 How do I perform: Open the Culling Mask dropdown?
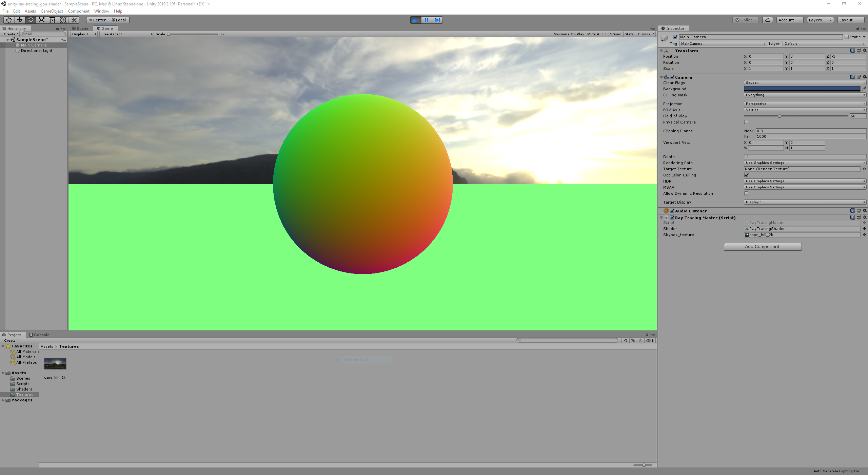805,95
